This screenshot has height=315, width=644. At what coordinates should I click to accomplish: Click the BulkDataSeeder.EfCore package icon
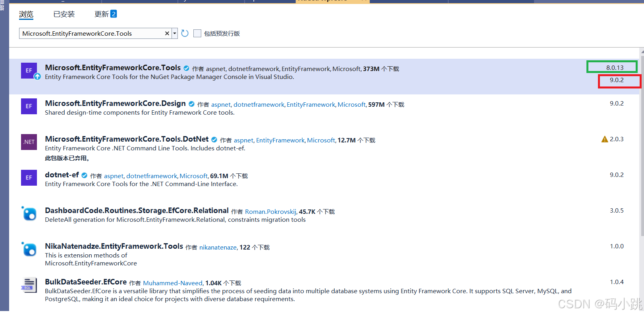(x=29, y=285)
